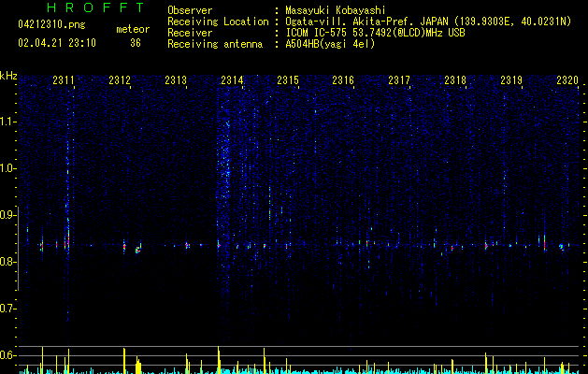Image resolution: width=588 pixels, height=374 pixels.
Task: Click time marker 2311
Action: tap(64, 79)
